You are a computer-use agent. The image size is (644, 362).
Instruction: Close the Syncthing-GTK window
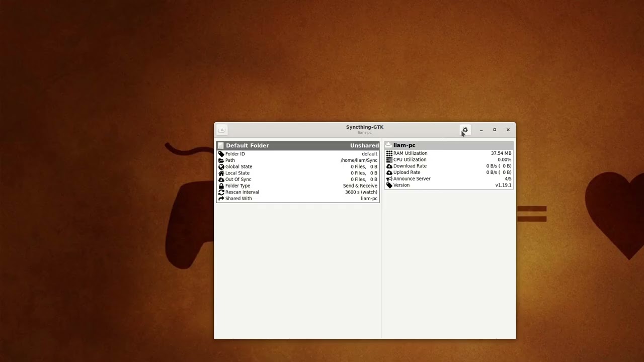click(x=508, y=130)
